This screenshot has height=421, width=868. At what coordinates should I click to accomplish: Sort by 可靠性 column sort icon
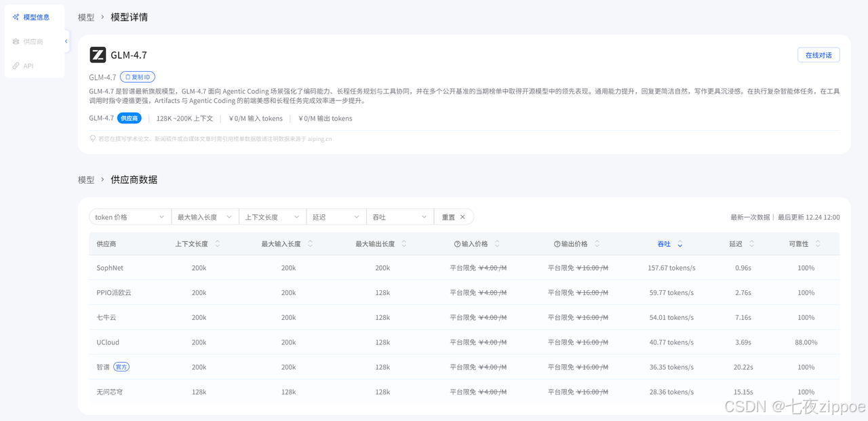coord(818,243)
